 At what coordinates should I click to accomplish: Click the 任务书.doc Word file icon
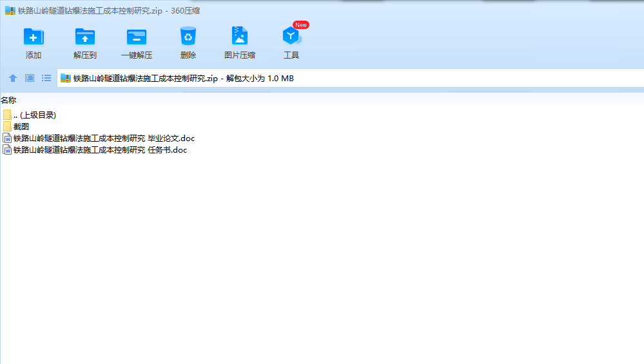7,149
